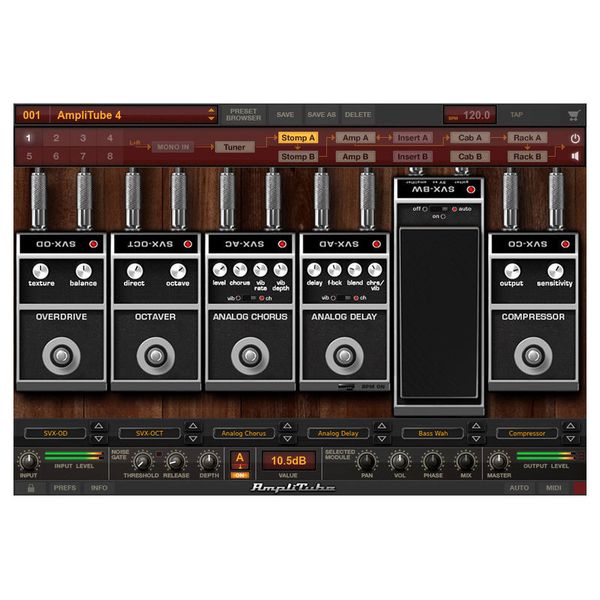Screen dimensions: 600x600
Task: Toggle the A ON parameter button
Action: (240, 464)
